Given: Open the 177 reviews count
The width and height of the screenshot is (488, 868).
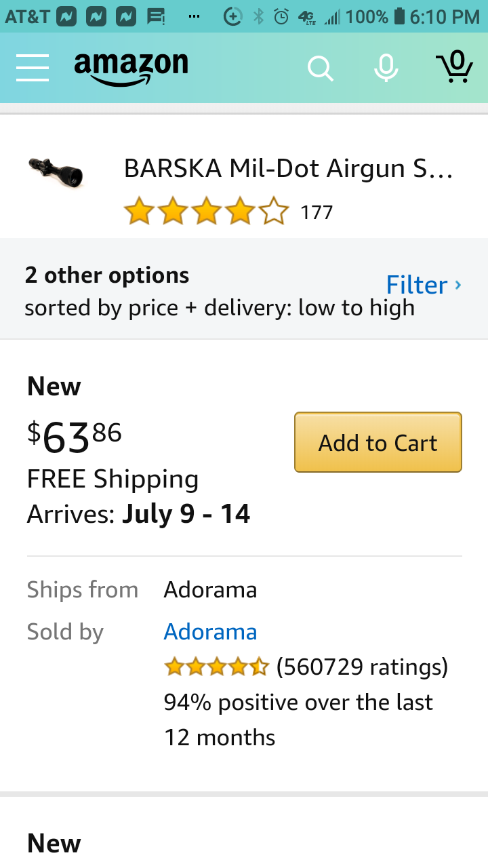Looking at the screenshot, I should tap(317, 212).
